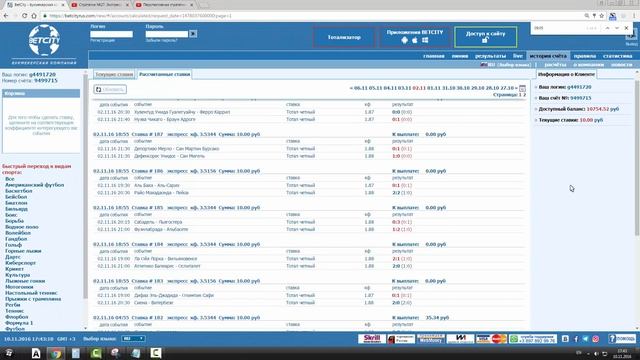
Task: Open taskbar app with letter A
Action: pos(36,353)
